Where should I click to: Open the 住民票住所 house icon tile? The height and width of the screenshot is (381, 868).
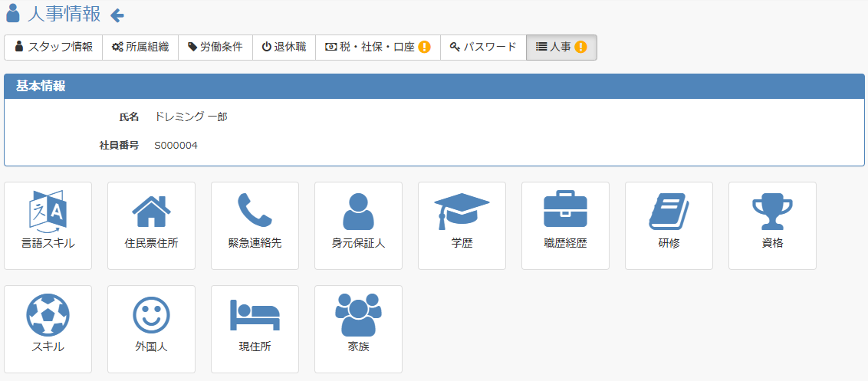[151, 226]
